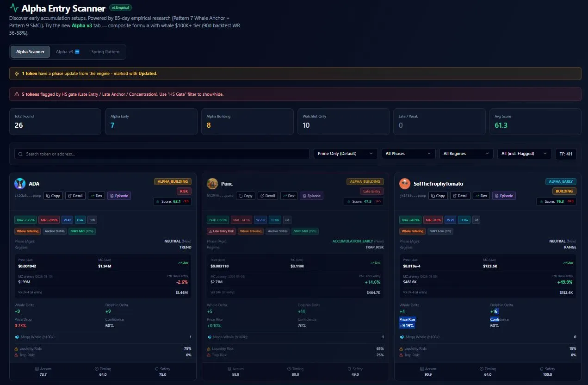Open the Prime Only (Default) dropdown

346,154
